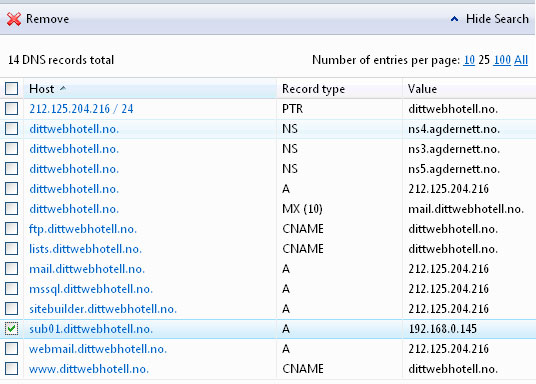Check the box for webmail.dittwebhotell.no. row
Screen dimensions: 536x384
click(12, 349)
